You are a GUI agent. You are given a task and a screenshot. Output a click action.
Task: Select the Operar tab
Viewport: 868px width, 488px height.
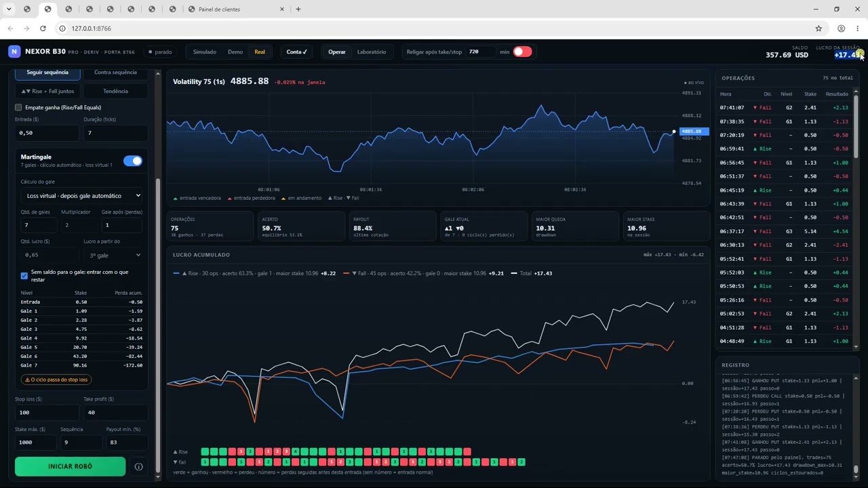337,52
